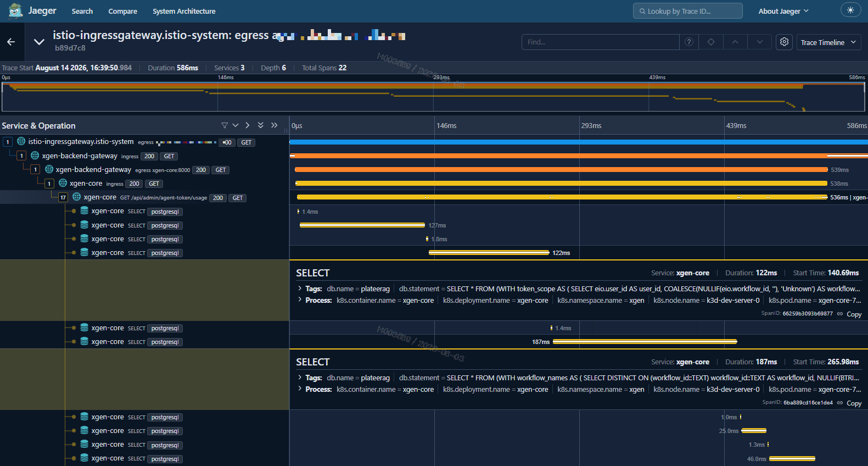Open the About Jaeger dropdown
Screen dimensions: 868x466
point(783,11)
